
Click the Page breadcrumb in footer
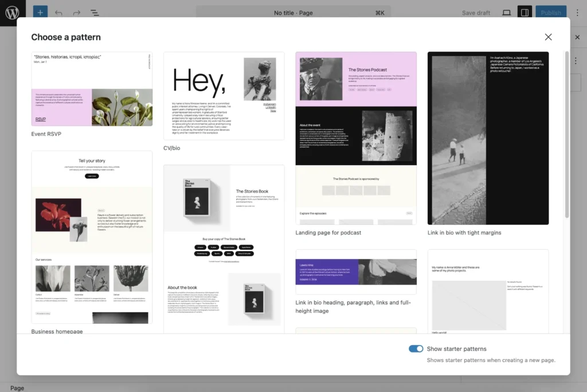(17, 388)
